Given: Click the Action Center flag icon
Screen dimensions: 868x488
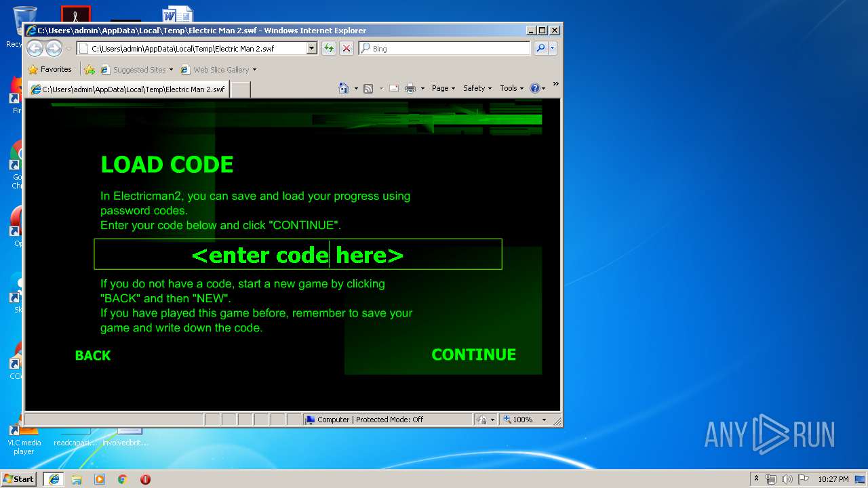Looking at the screenshot, I should tap(802, 479).
